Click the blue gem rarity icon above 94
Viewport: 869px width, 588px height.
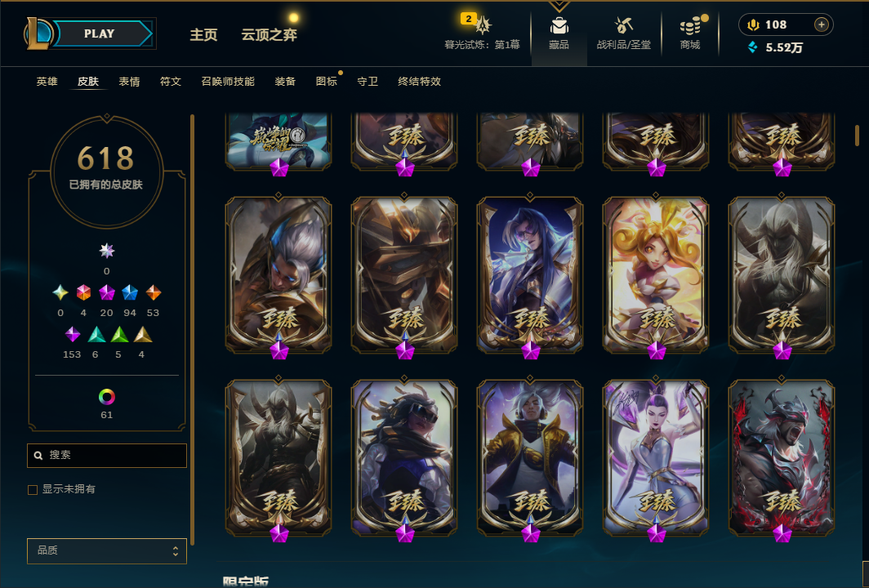(x=130, y=292)
